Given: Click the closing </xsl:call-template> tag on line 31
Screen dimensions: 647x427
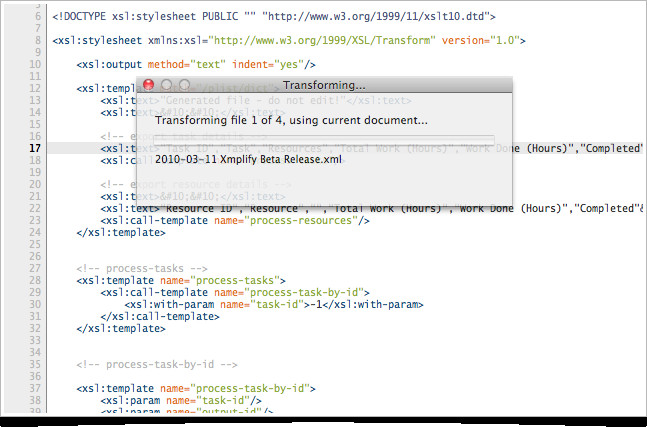Looking at the screenshot, I should tap(160, 316).
